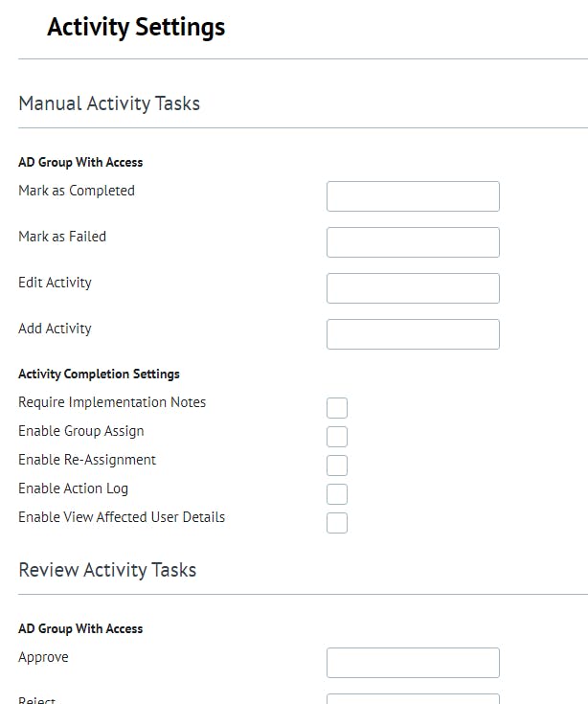
Task: Click the Reject input field
Action: tap(413, 698)
